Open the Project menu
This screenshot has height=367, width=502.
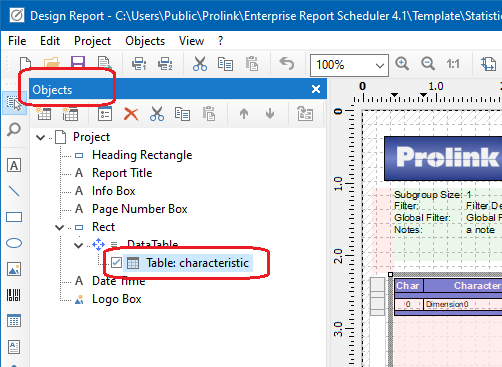92,41
